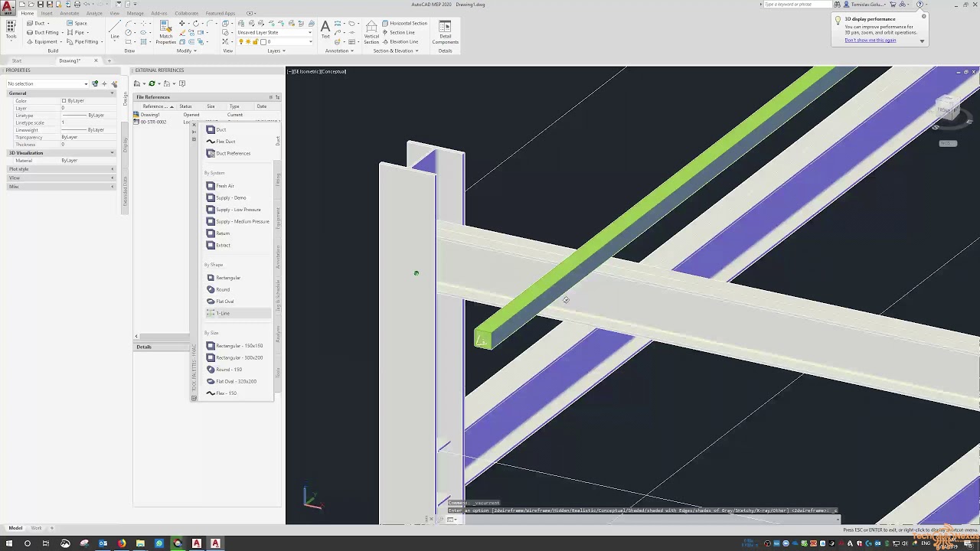This screenshot has height=551, width=980.
Task: Open the Tools button in the ribbon
Action: click(x=11, y=31)
